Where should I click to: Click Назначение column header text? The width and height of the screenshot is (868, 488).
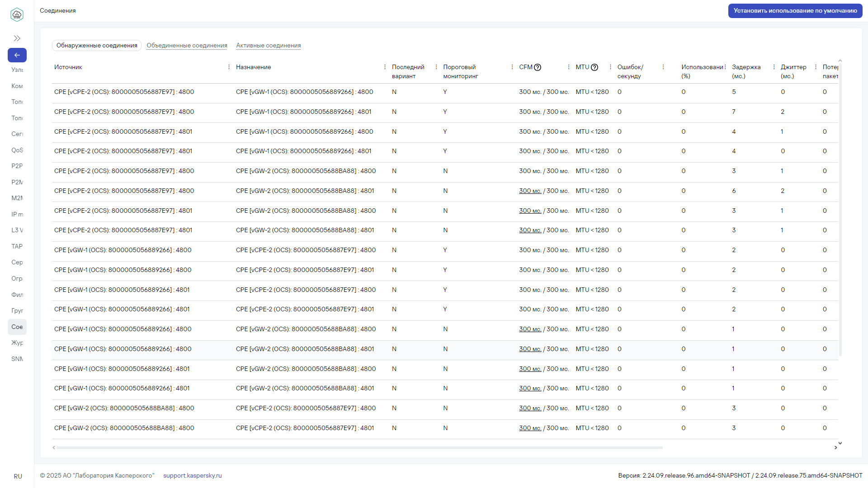click(254, 67)
